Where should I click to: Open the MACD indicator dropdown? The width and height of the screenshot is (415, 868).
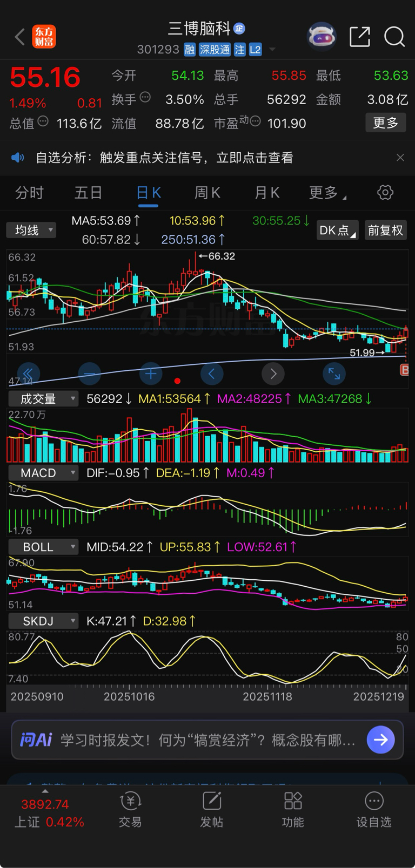click(43, 473)
